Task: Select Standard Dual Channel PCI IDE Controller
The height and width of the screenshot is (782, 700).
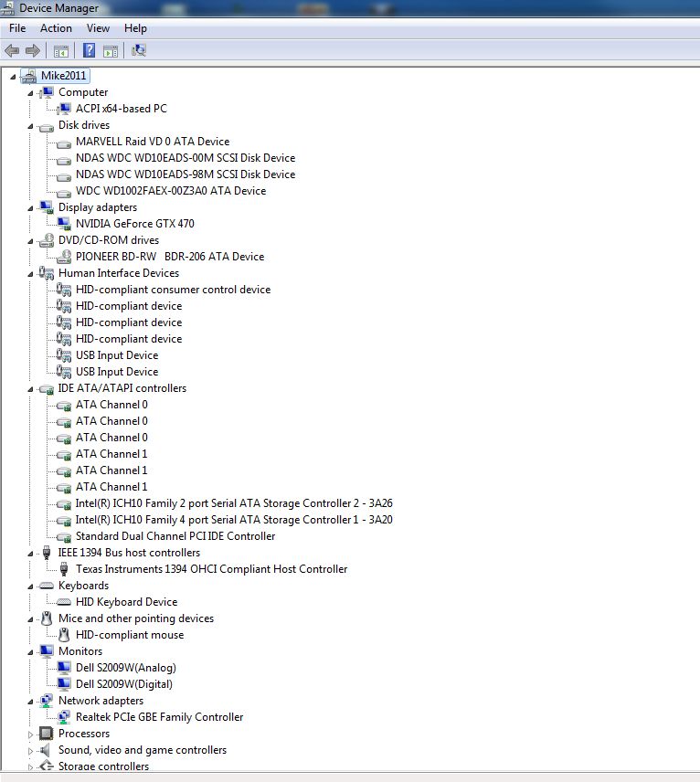Action: click(175, 535)
